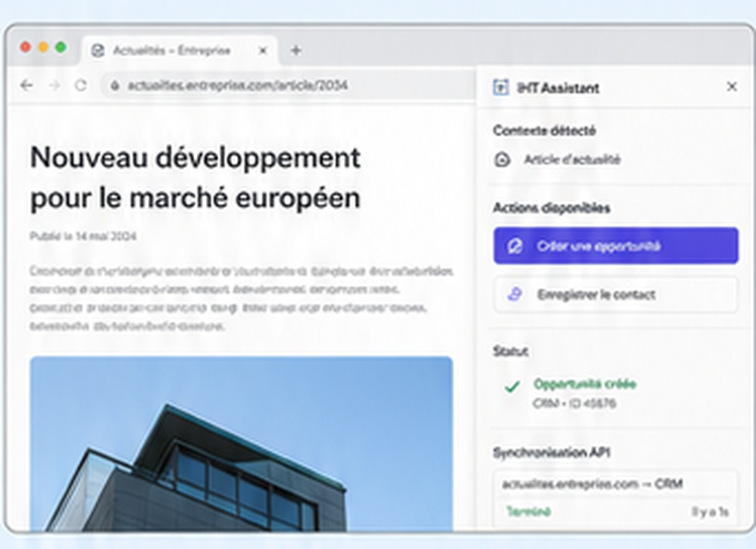Click the lock icon in address bar
Image resolution: width=756 pixels, height=549 pixels.
115,85
